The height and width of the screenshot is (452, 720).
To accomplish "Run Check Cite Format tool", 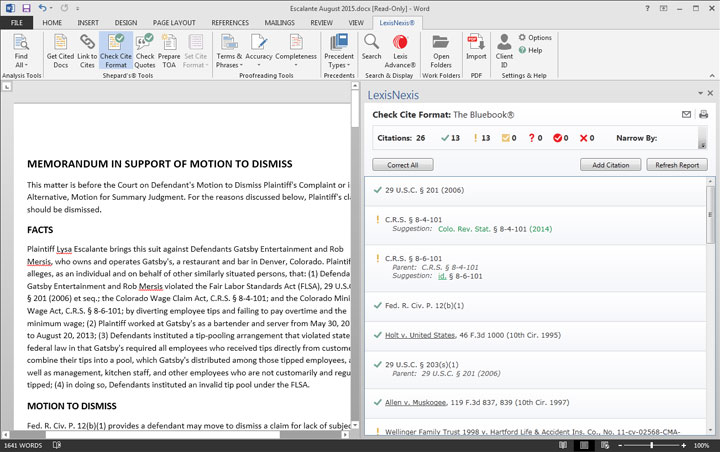I will (x=116, y=51).
